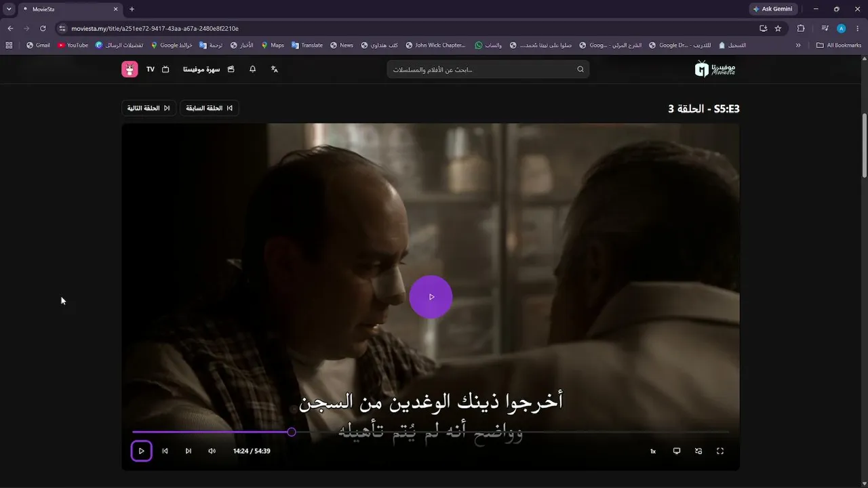Click the address bar URL

pos(155,28)
